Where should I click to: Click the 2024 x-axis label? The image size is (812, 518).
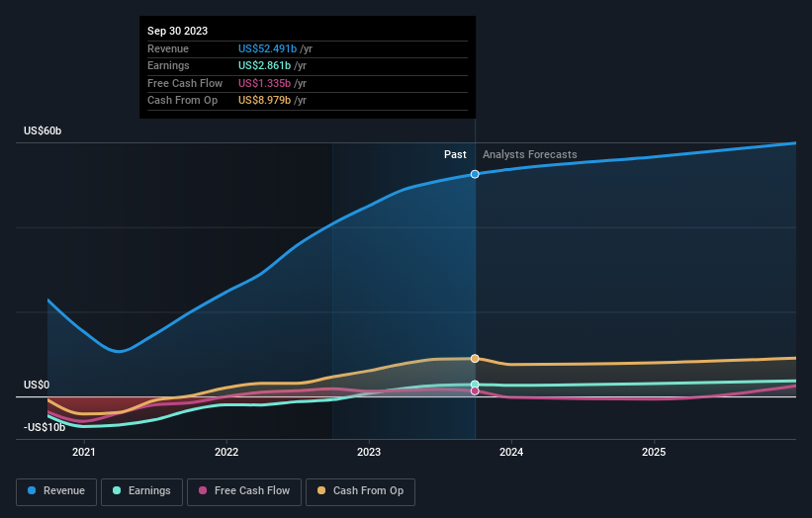click(511, 453)
